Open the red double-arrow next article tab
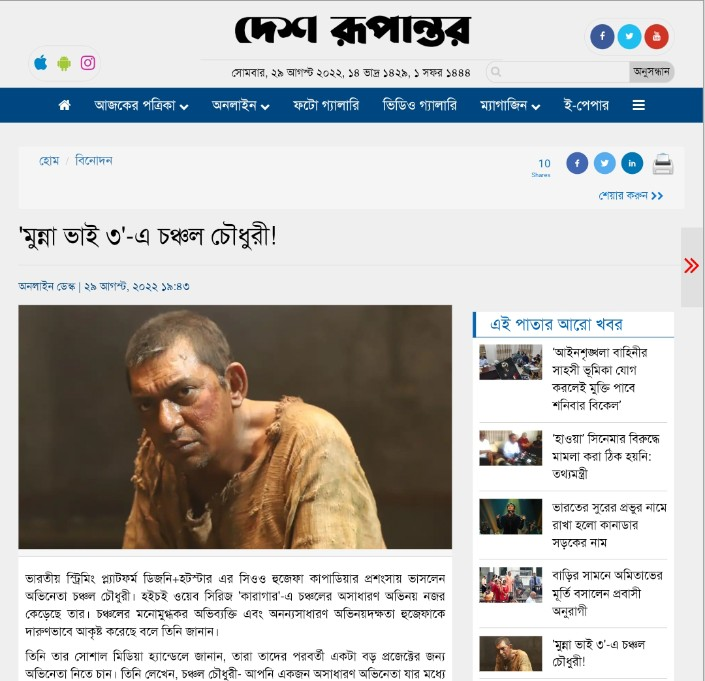Image resolution: width=705 pixels, height=681 pixels. coord(692,267)
